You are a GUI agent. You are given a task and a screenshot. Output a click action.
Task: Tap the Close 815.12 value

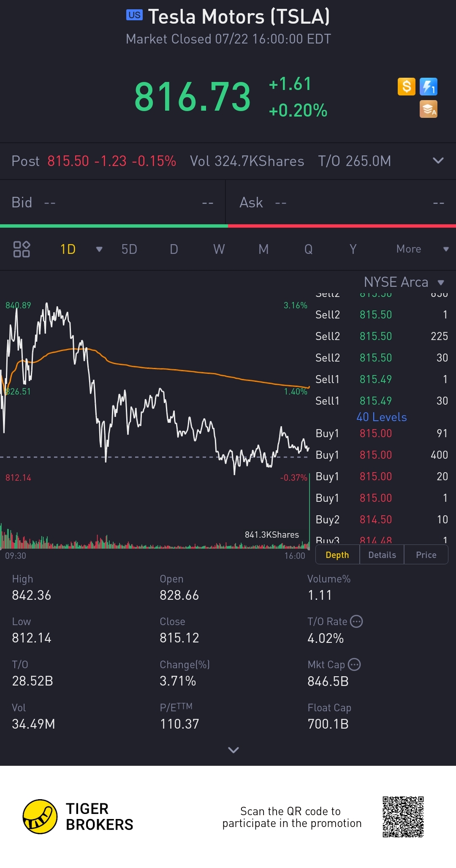click(x=179, y=638)
